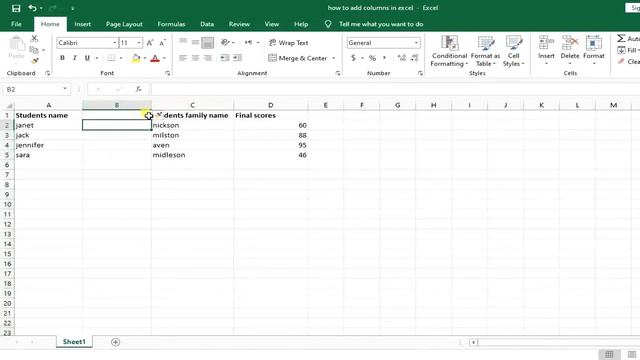Switch to the View tab

(271, 24)
